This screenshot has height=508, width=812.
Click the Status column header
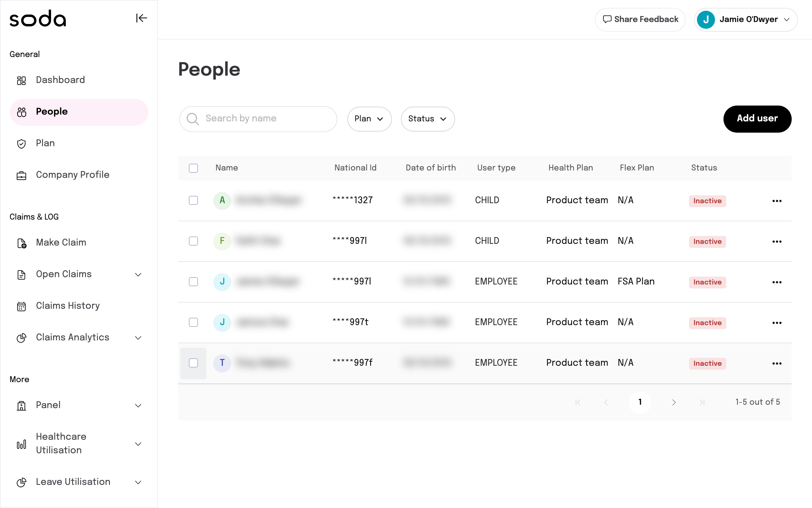click(704, 168)
